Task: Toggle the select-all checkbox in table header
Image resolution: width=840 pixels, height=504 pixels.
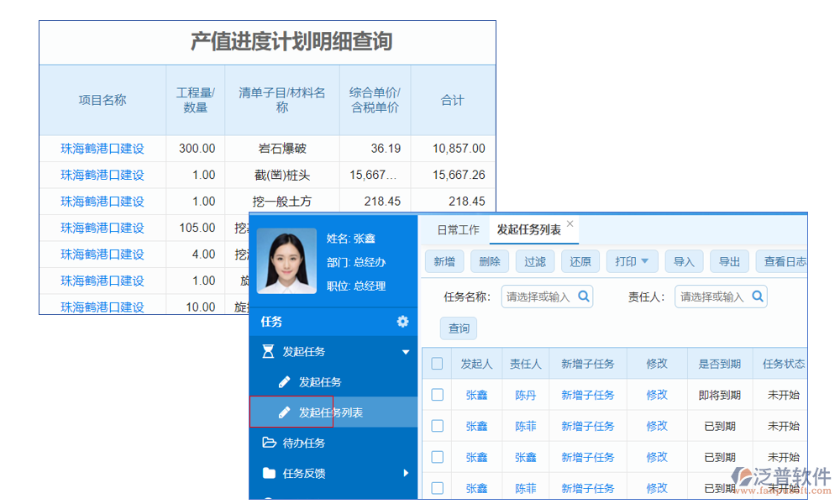Action: point(437,364)
